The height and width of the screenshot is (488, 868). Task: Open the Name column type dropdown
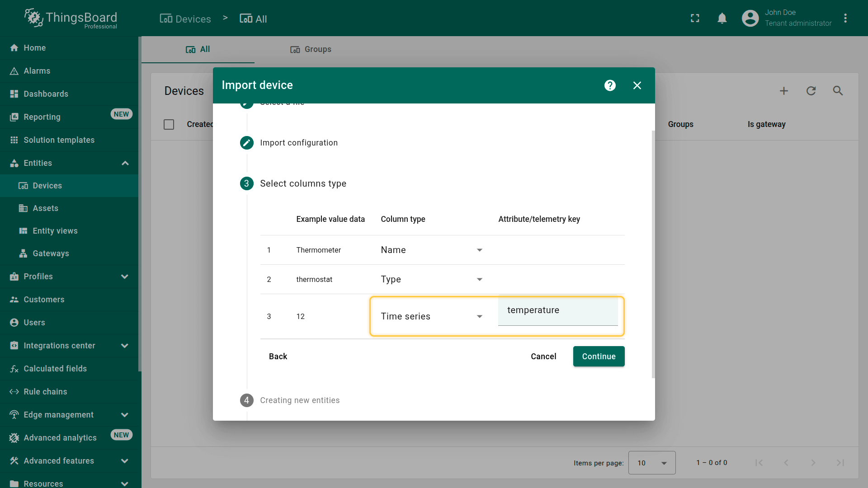(x=432, y=250)
